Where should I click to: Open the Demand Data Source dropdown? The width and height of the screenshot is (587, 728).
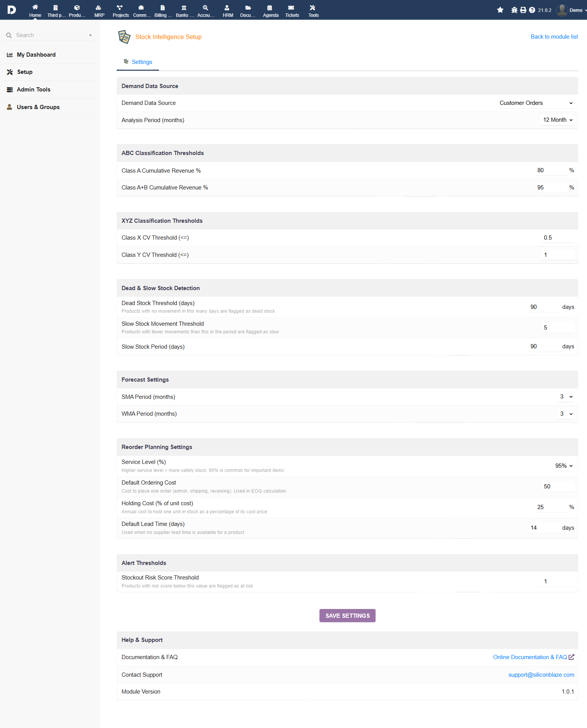click(x=536, y=103)
